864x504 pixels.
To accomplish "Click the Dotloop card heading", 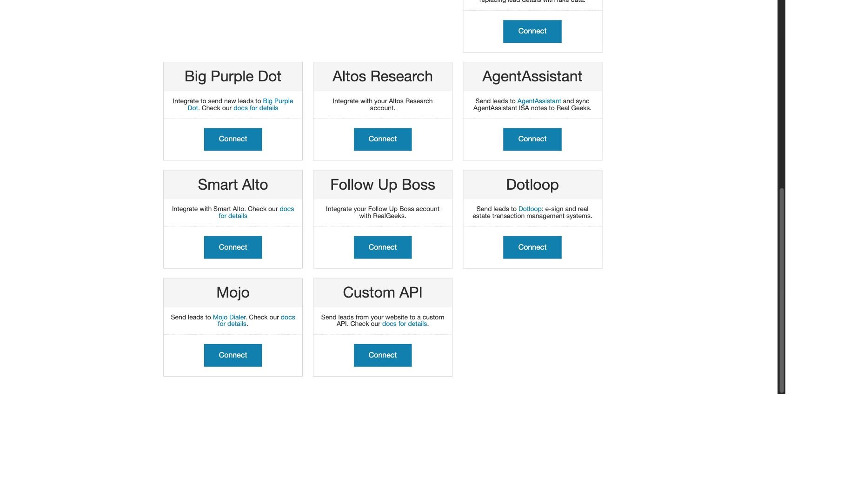I will [x=532, y=185].
